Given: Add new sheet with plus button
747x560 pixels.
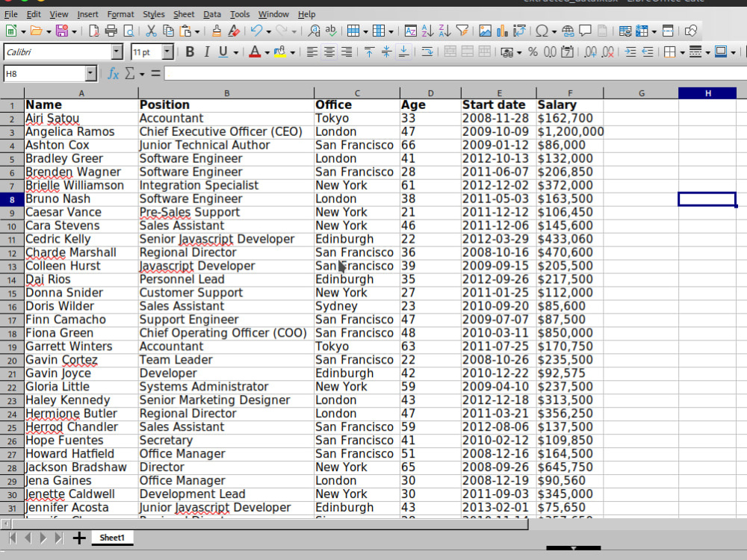Looking at the screenshot, I should coord(79,538).
